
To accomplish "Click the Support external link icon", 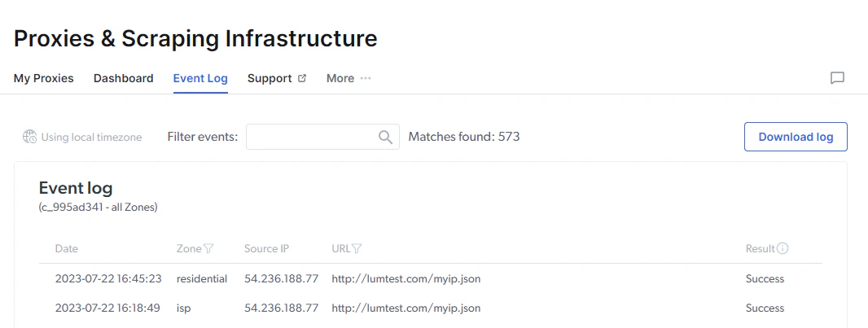I will (302, 78).
